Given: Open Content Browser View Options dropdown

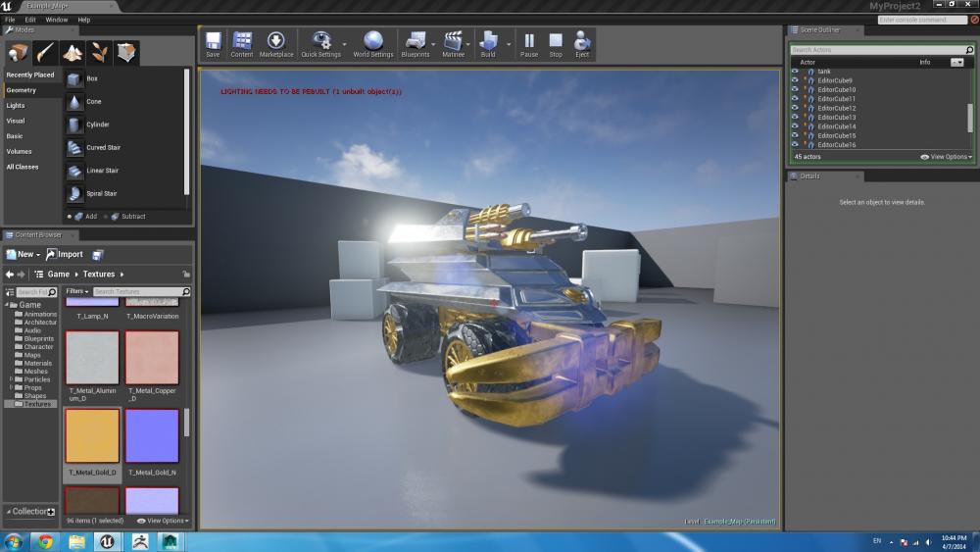Looking at the screenshot, I should (x=163, y=521).
